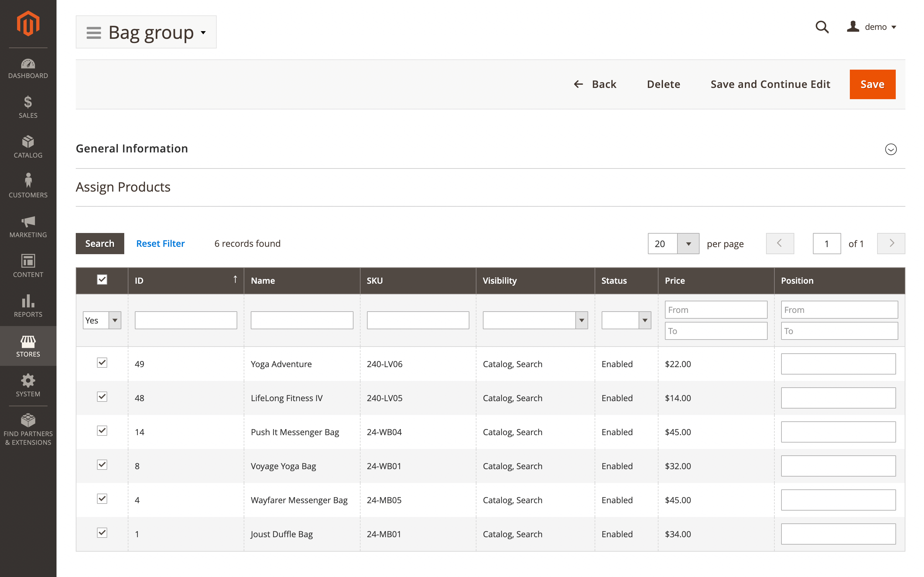
Task: Uncheck the Yoga Adventure product checkbox
Action: [102, 363]
